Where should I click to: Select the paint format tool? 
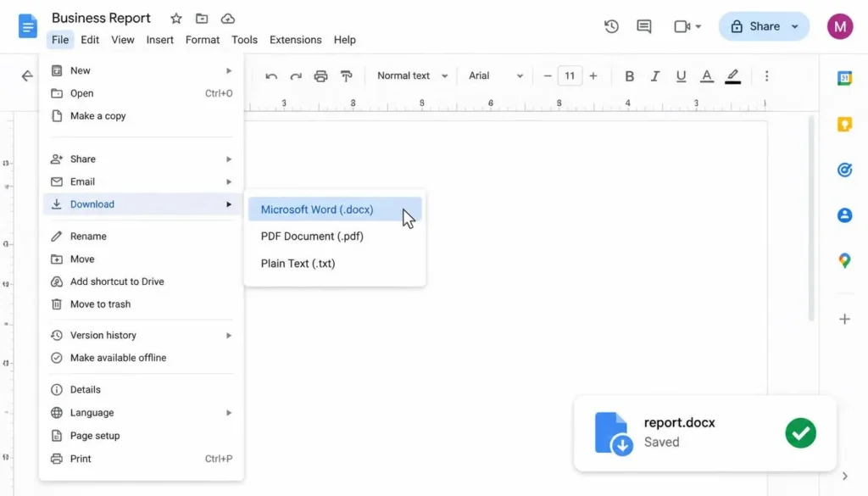coord(346,75)
